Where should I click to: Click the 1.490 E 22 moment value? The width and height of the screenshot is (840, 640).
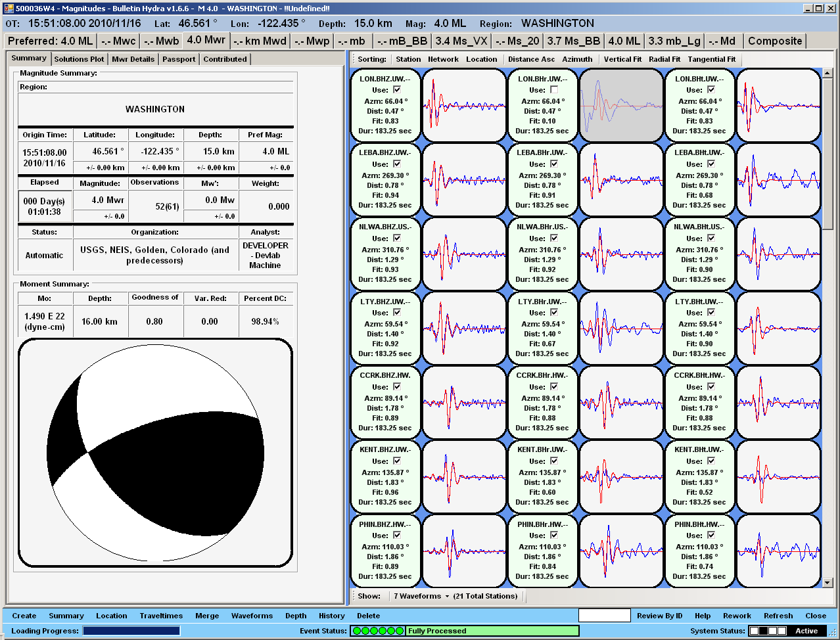[45, 321]
